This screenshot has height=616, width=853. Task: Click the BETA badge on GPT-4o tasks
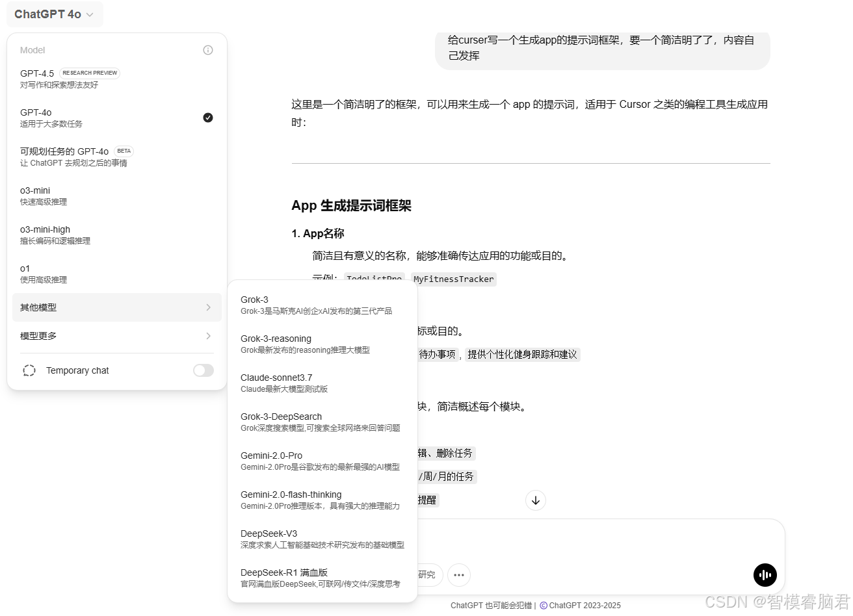[124, 151]
